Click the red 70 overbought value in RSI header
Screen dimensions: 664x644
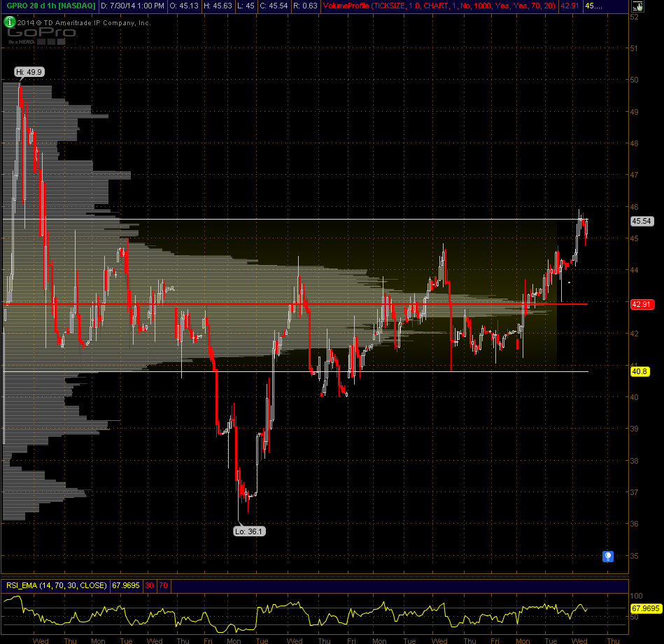tap(164, 585)
